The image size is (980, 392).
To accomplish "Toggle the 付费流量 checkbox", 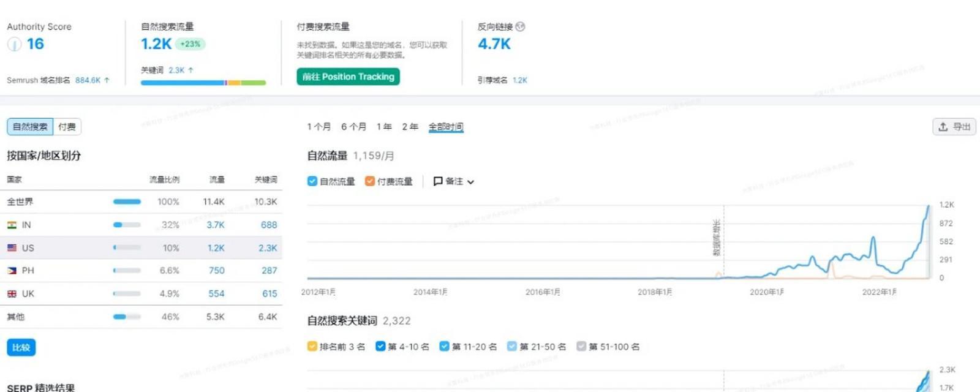I will 369,181.
